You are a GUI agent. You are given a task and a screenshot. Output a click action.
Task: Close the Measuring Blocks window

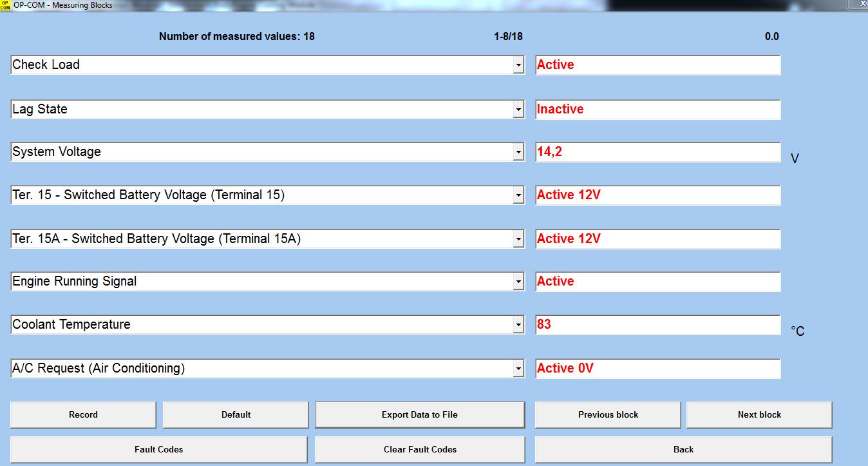[x=862, y=4]
